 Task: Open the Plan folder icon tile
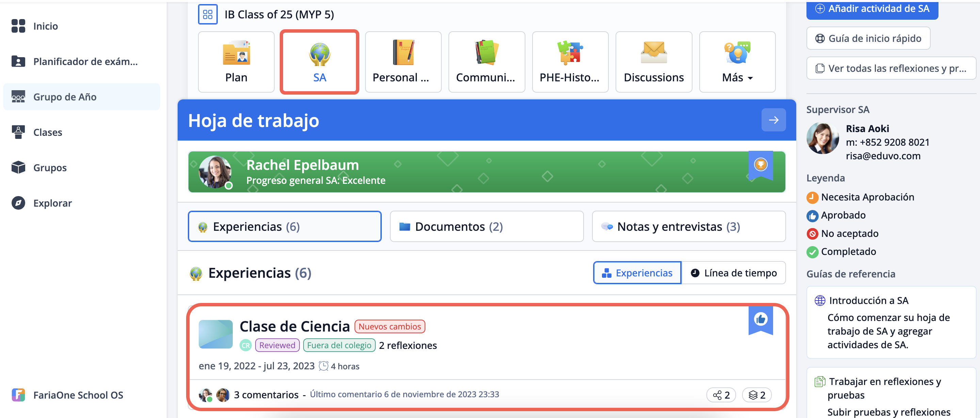tap(236, 62)
